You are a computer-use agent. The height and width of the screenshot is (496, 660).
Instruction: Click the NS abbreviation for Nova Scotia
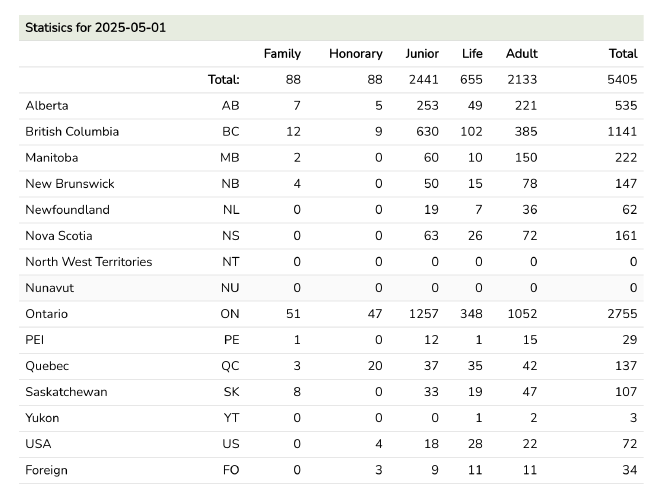(x=230, y=236)
